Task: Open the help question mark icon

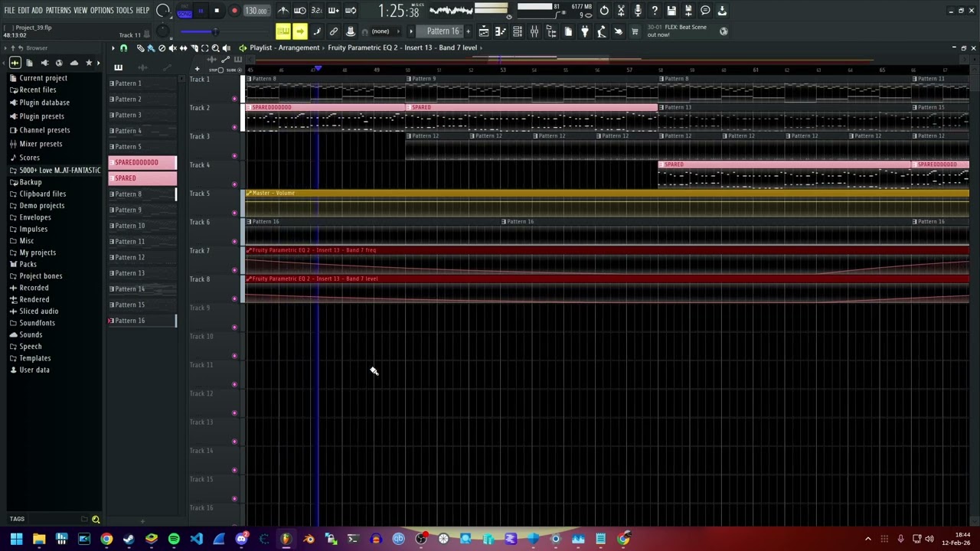Action: pos(655,11)
